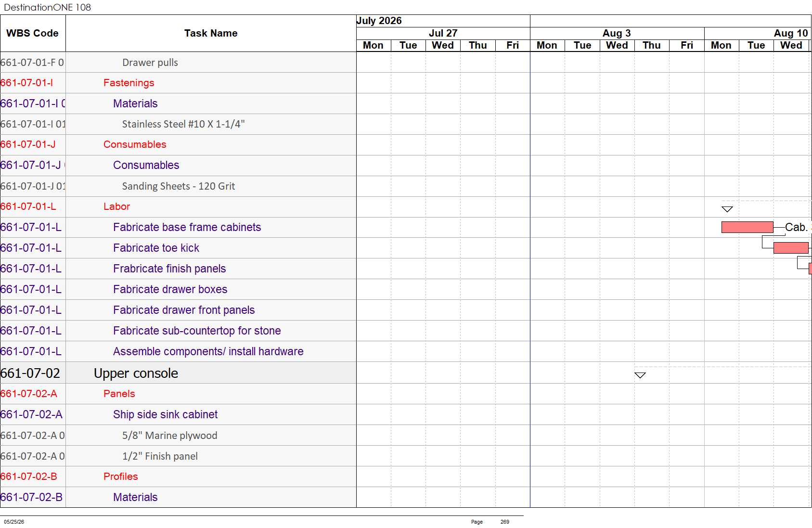Image resolution: width=812 pixels, height=528 pixels.
Task: Select the Fabricate base frame cabinets Gantt bar
Action: tap(747, 227)
